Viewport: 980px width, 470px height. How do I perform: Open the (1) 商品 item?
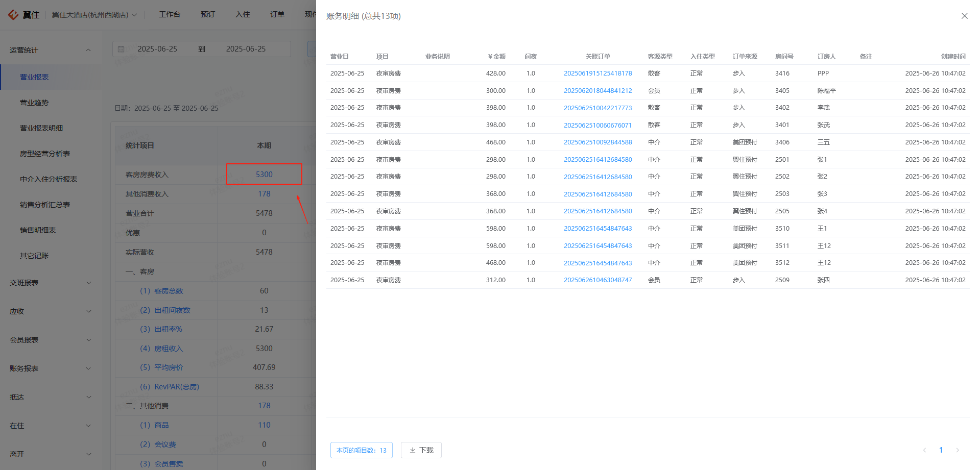(x=154, y=425)
